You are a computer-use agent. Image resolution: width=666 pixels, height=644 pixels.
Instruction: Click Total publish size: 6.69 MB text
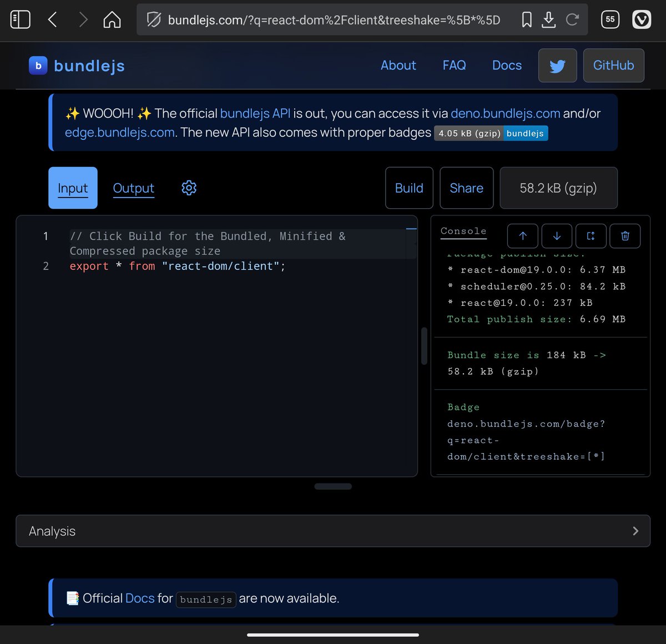536,319
